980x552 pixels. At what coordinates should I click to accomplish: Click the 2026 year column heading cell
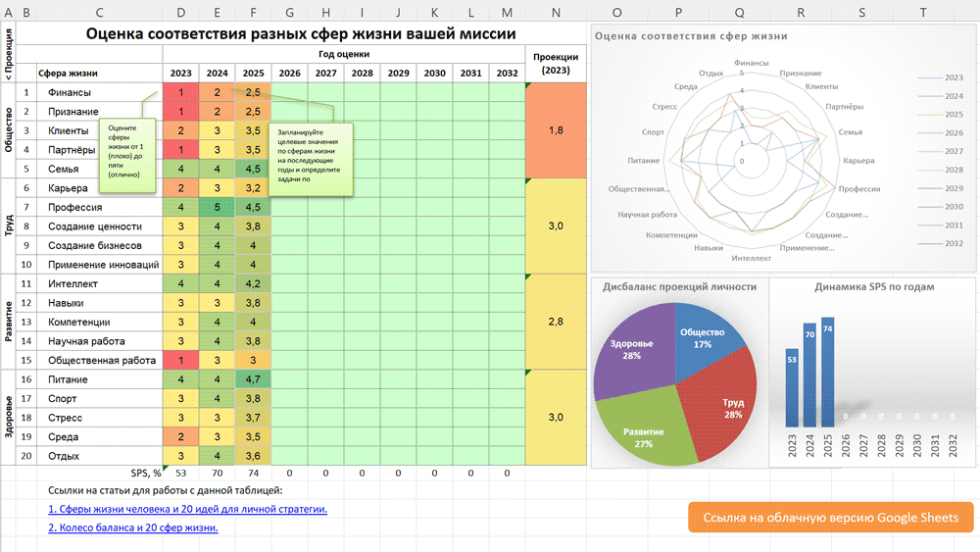[x=289, y=74]
